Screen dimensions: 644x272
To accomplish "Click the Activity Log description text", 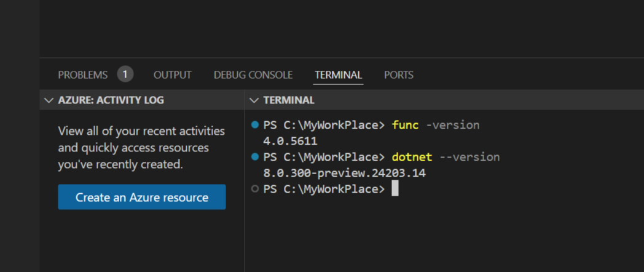I will tap(141, 148).
